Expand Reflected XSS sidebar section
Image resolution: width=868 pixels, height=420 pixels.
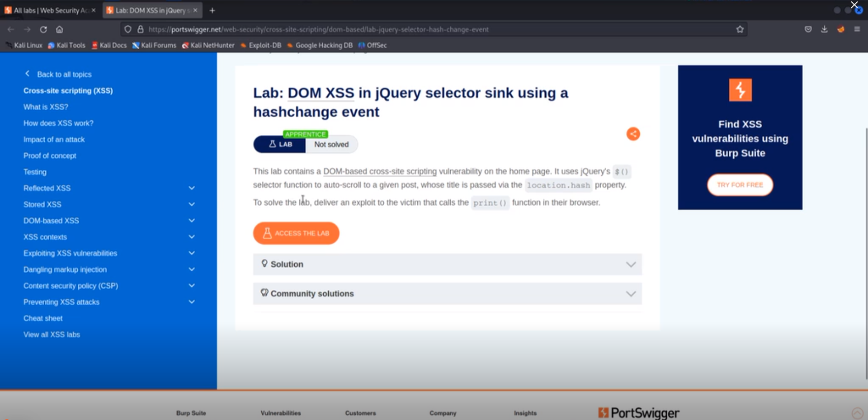191,188
